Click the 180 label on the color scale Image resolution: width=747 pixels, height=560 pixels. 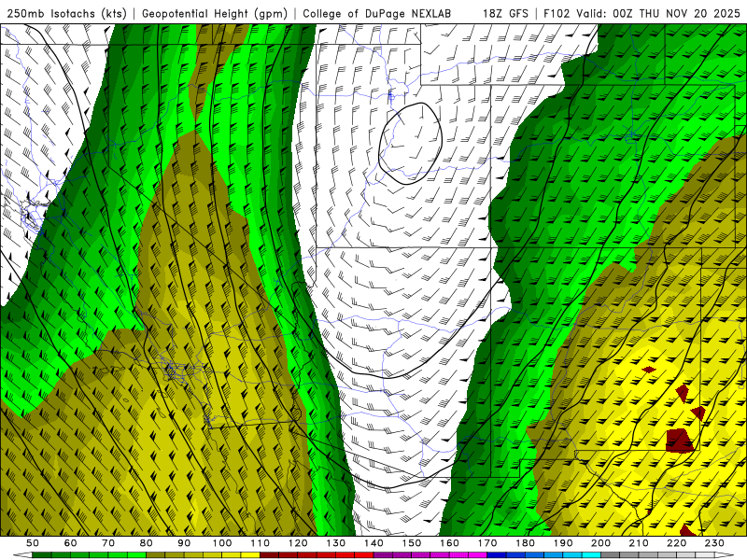526,543
